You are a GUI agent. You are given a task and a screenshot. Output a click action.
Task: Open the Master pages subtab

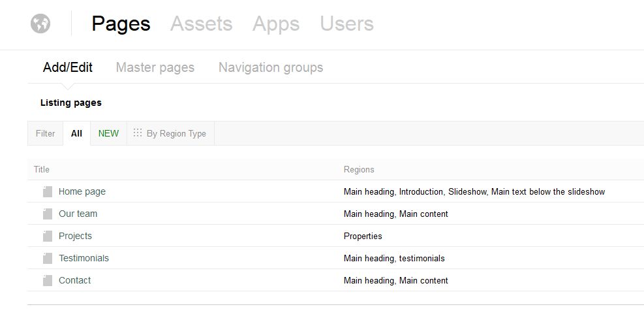tap(155, 67)
